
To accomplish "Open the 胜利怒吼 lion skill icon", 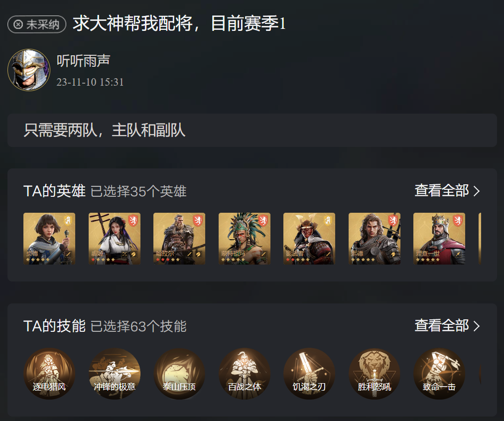I will tap(375, 374).
